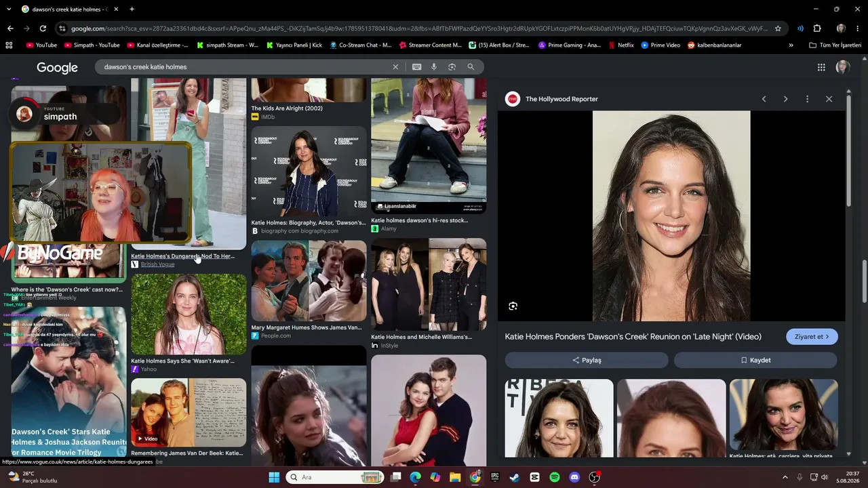Open Steam from the taskbar
The width and height of the screenshot is (868, 488).
click(x=514, y=477)
